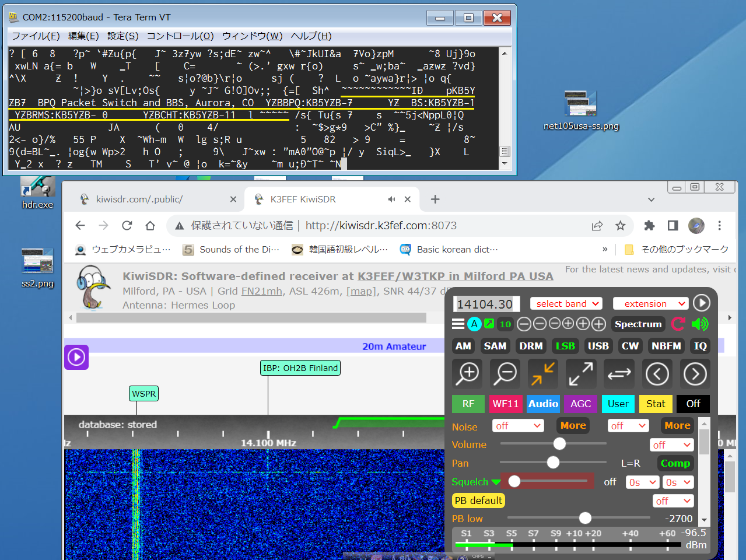Click the zoom-out magnifier icon
Screen dimensions: 746x560
pyautogui.click(x=506, y=373)
